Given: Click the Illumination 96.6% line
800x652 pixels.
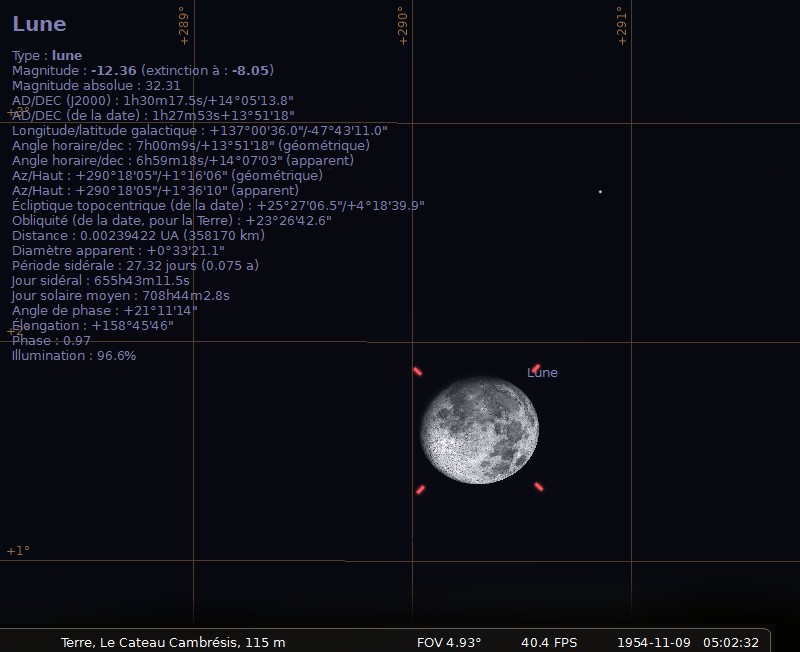Looking at the screenshot, I should (x=74, y=356).
